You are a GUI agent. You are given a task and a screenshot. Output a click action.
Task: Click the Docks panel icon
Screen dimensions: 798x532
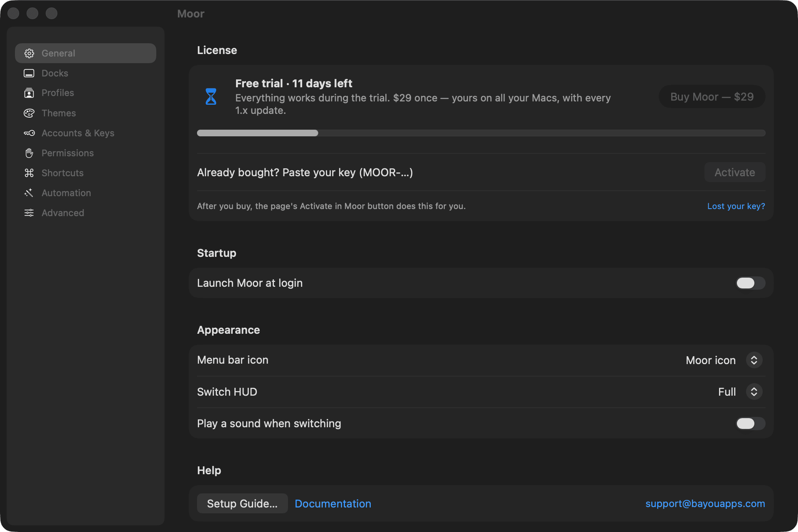29,73
